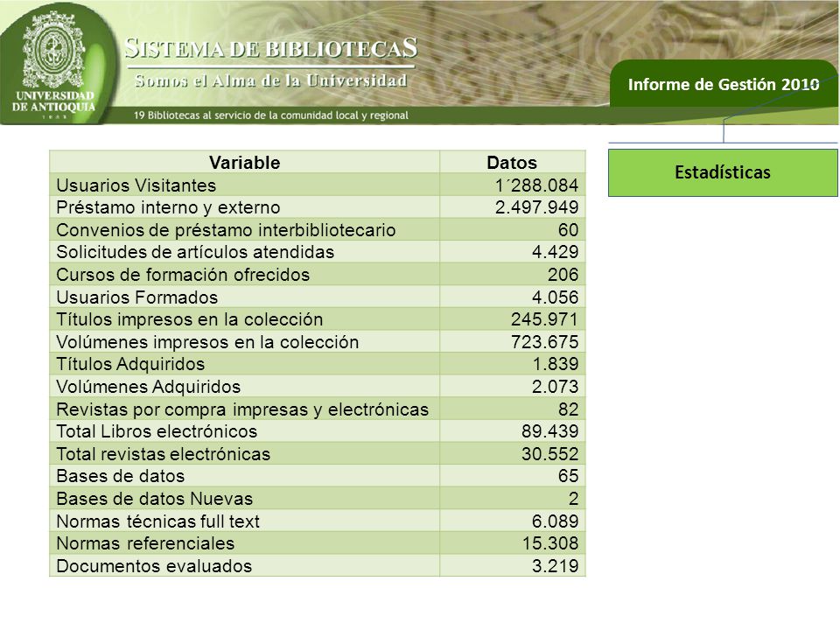The height and width of the screenshot is (630, 840).
Task: Click the value 6.089
Action: click(x=555, y=521)
